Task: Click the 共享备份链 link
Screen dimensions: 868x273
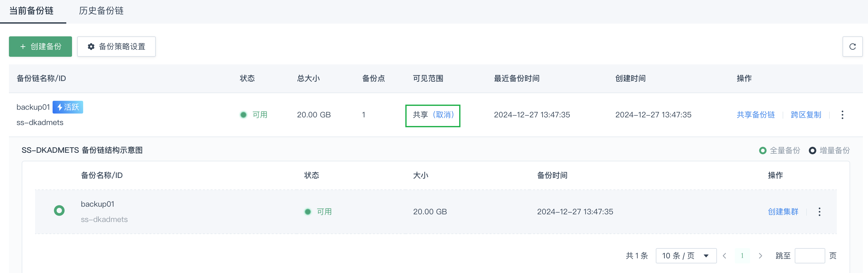Action: coord(756,115)
